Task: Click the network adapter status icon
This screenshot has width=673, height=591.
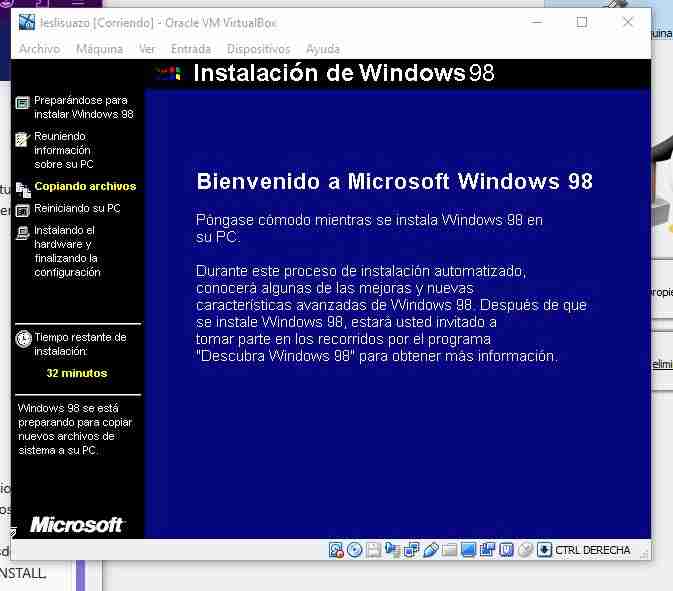Action: 411,550
